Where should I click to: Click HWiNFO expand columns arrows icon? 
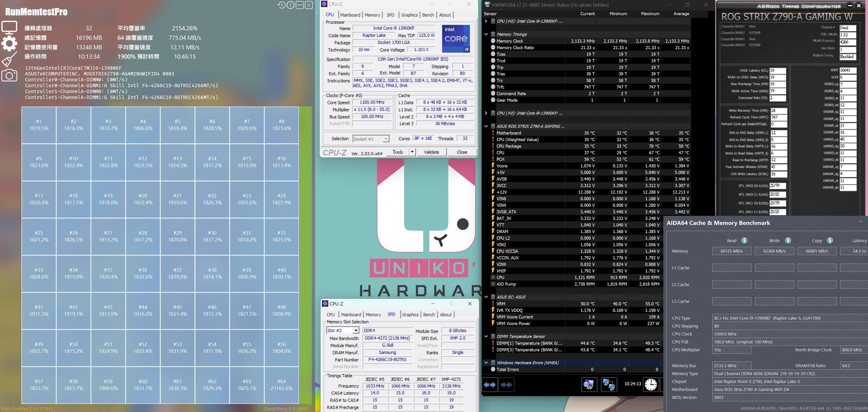click(490, 384)
